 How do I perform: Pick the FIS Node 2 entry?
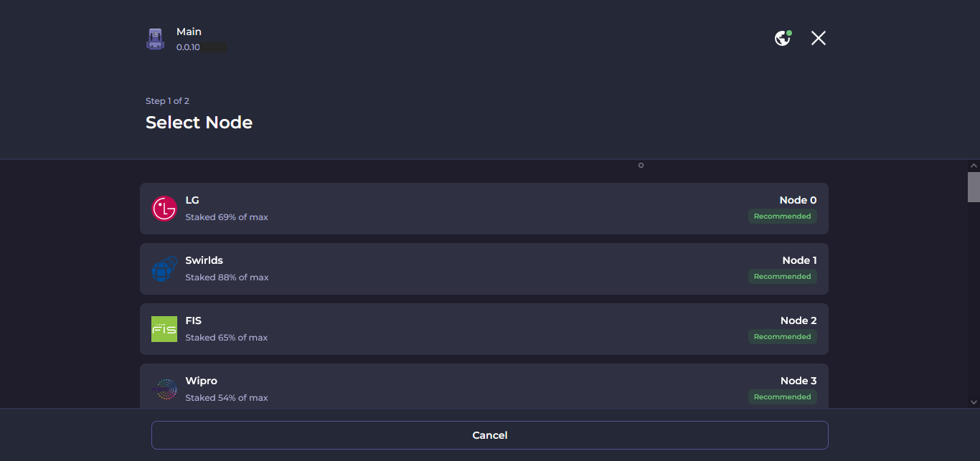point(484,329)
